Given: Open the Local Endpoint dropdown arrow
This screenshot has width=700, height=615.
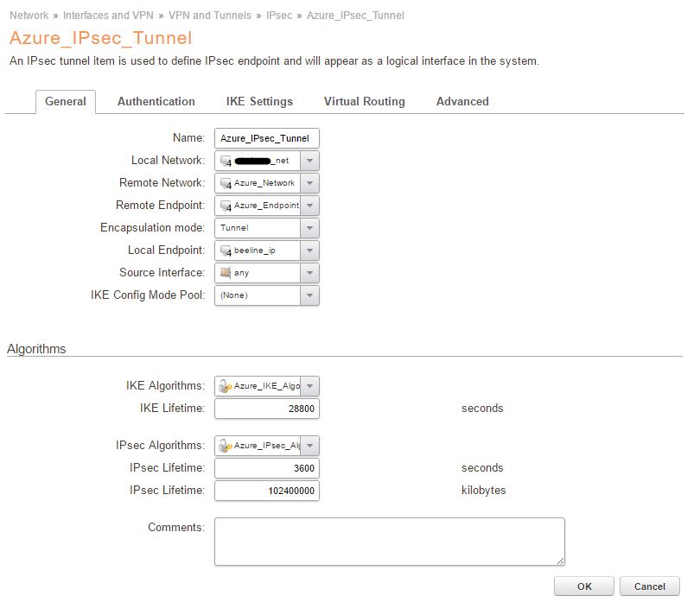Looking at the screenshot, I should click(310, 250).
